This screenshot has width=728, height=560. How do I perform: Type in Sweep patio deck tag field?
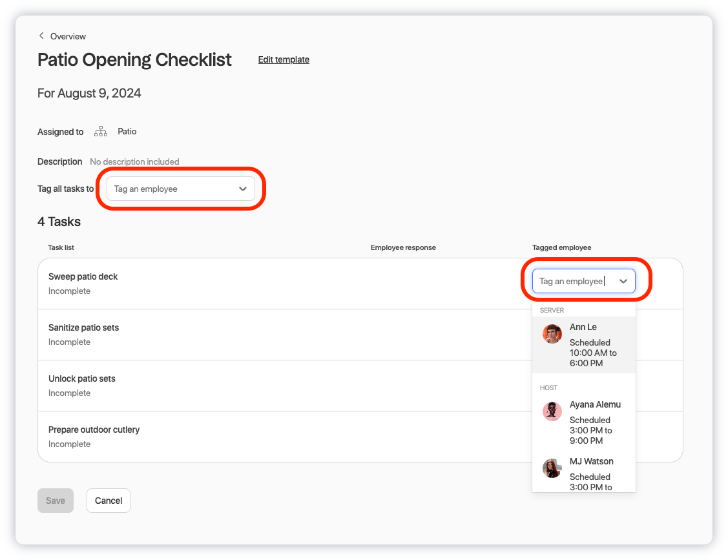click(572, 281)
